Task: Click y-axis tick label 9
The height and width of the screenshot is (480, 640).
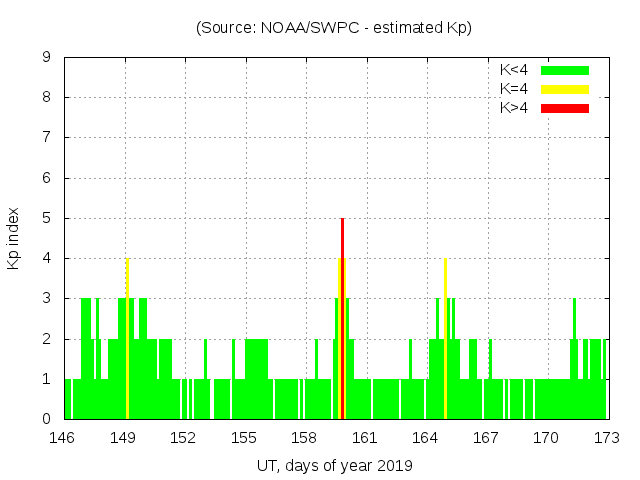Action: (47, 58)
